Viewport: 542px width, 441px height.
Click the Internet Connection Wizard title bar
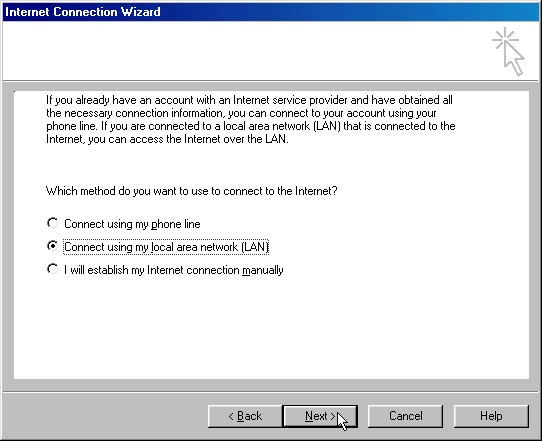point(271,12)
